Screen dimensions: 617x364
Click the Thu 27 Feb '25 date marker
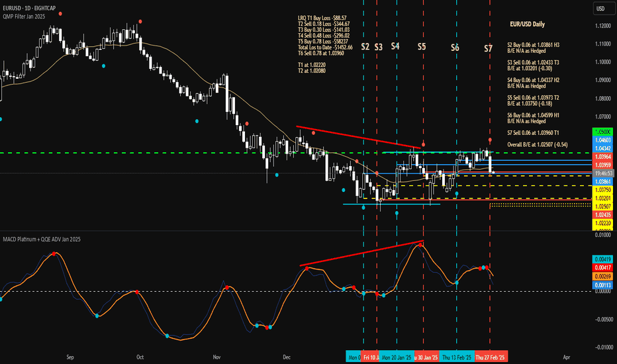(491, 357)
